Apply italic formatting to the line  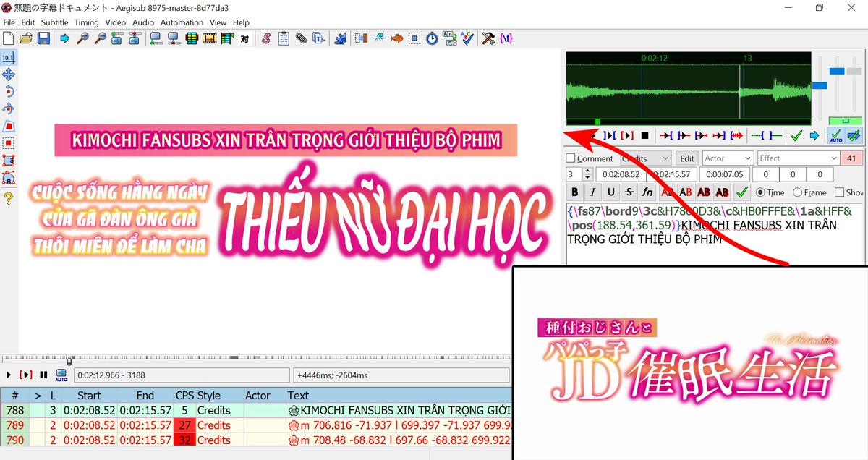593,192
